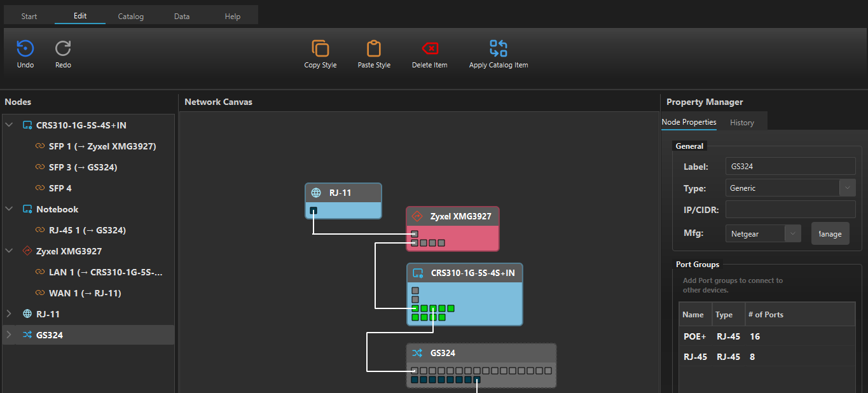
Task: Collapse the Zyxel XMG3927 tree node
Action: pos(9,251)
